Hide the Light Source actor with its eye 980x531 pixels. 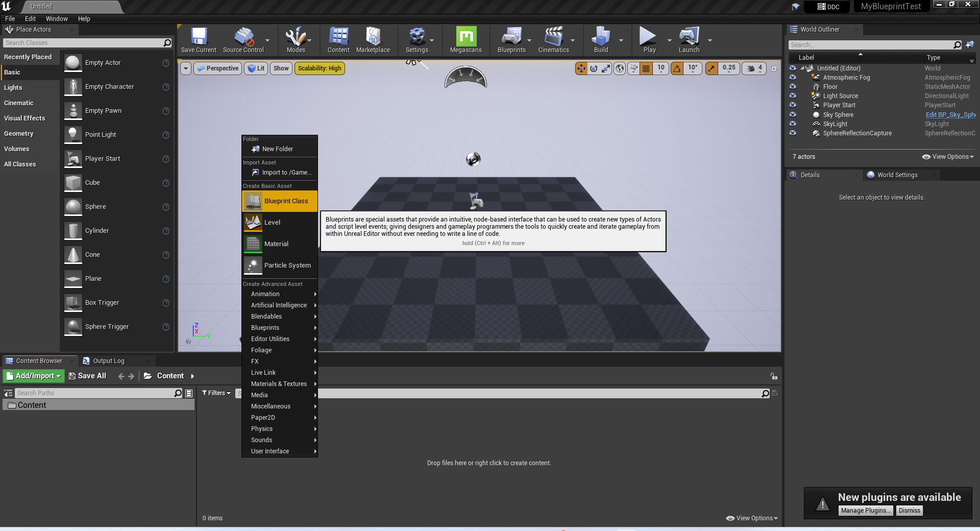click(x=793, y=96)
